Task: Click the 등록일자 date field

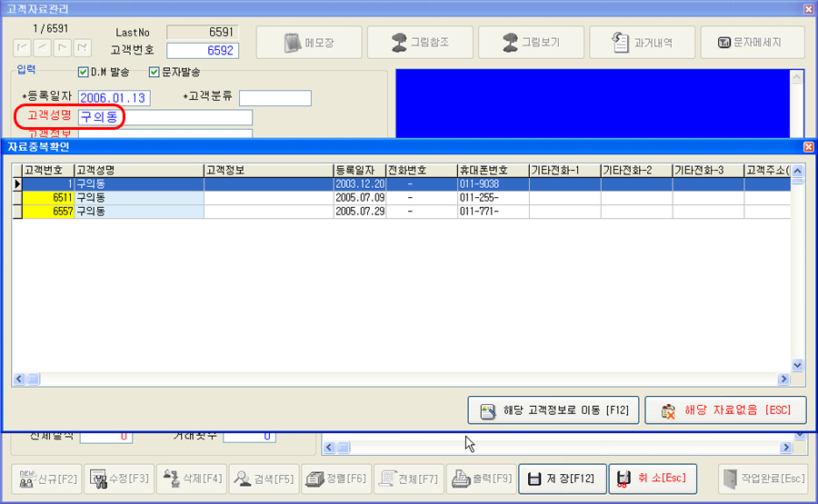Action: coord(115,98)
